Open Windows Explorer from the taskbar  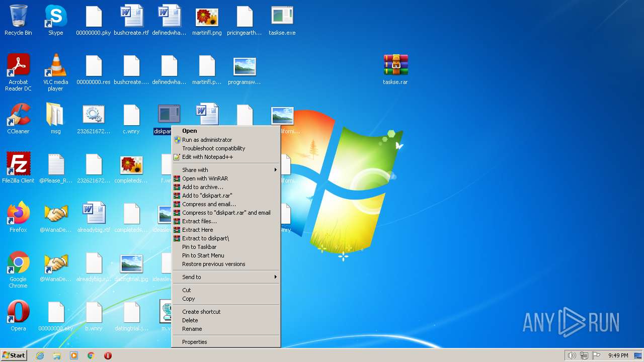tap(57, 355)
